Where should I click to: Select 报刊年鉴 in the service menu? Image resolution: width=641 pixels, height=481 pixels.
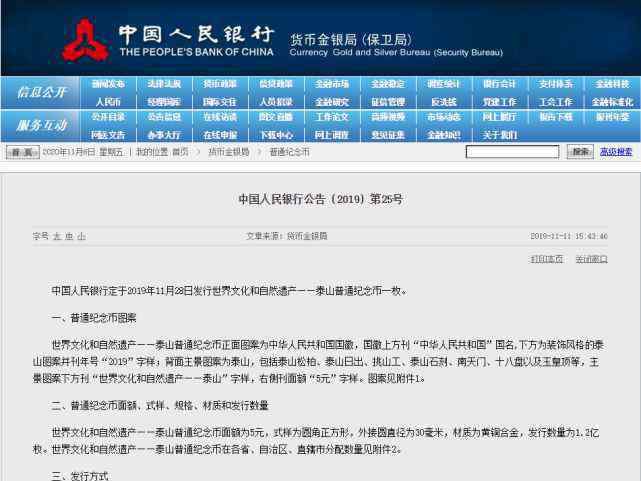coord(612,117)
